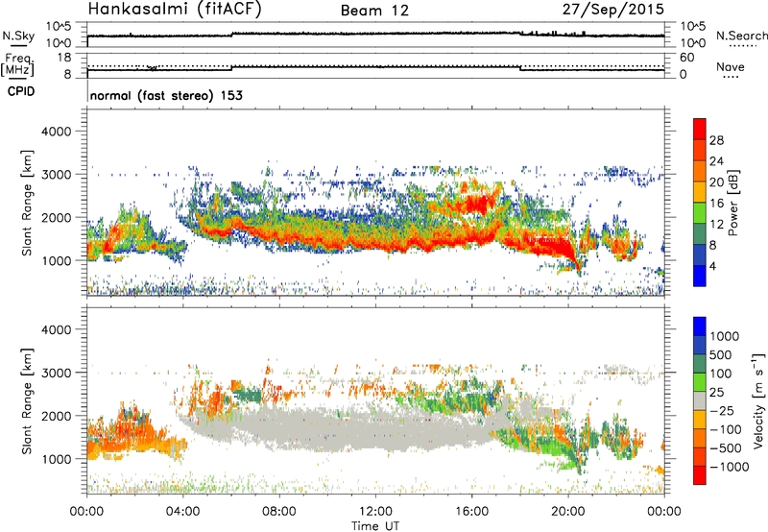Click the 60 tick on Nave axis

(x=686, y=58)
